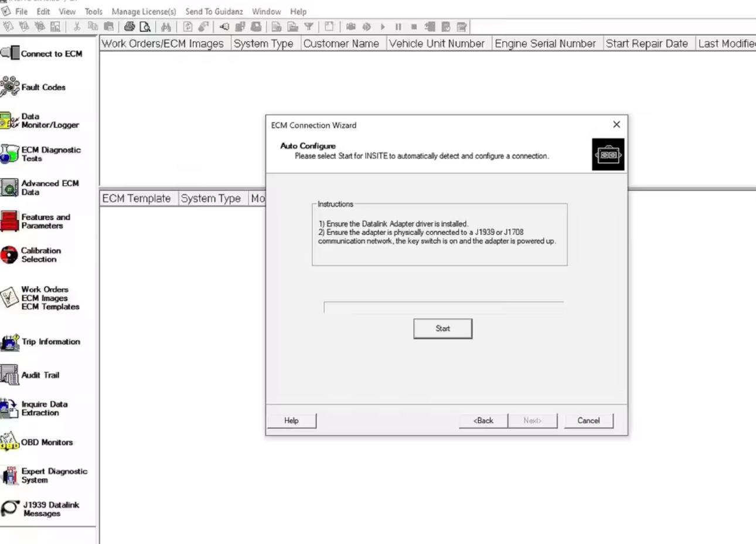Click Cancel in ECM Connection Wizard
Image resolution: width=756 pixels, height=544 pixels.
click(x=588, y=420)
